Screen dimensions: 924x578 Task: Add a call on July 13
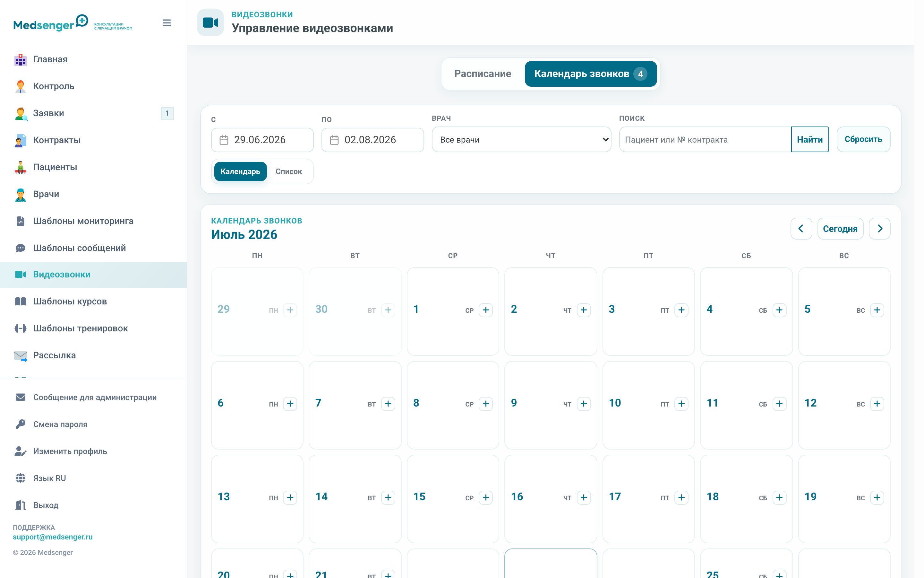tap(290, 497)
